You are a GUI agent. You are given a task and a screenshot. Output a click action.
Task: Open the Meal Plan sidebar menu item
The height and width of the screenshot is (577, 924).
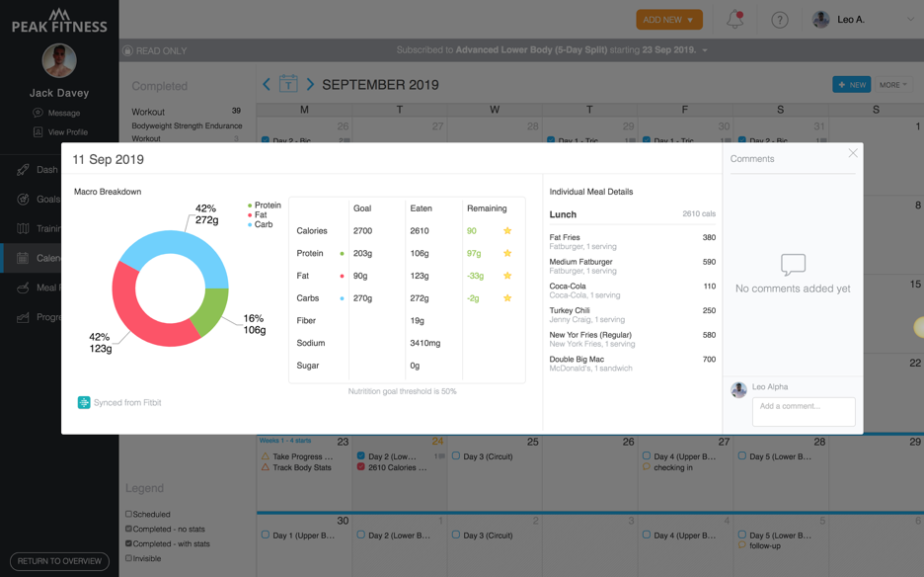pos(38,288)
